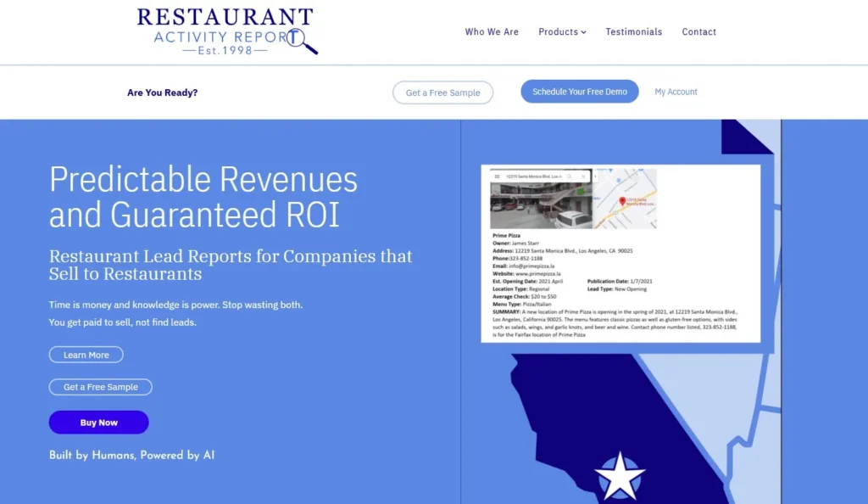
Task: Click the 'Time is money and knowledge is power' text
Action: point(175,305)
